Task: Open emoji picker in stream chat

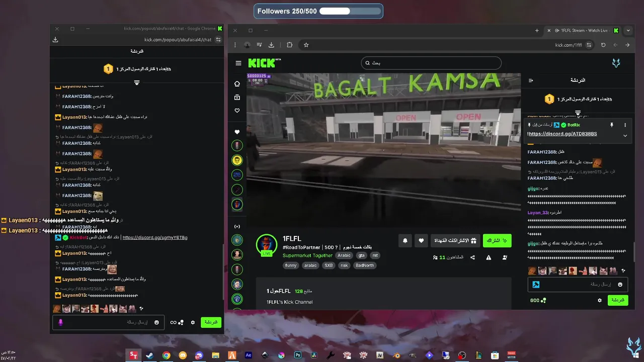Action: pyautogui.click(x=620, y=285)
